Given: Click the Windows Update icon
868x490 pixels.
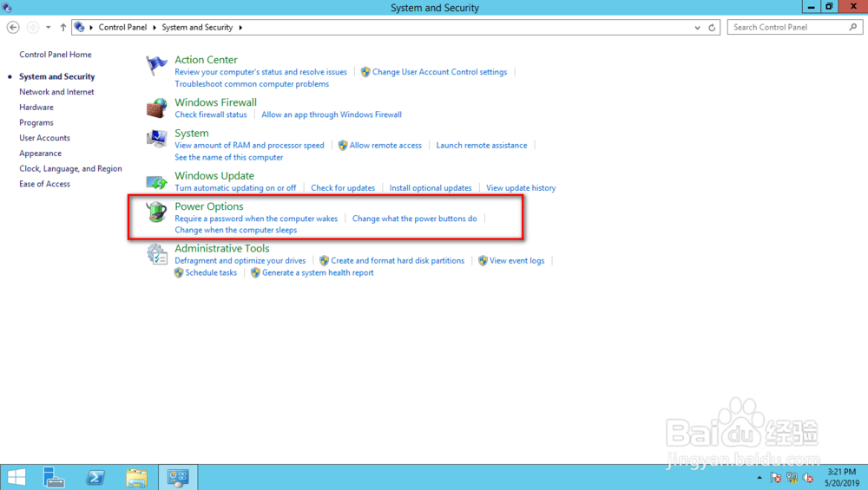Looking at the screenshot, I should (x=156, y=181).
